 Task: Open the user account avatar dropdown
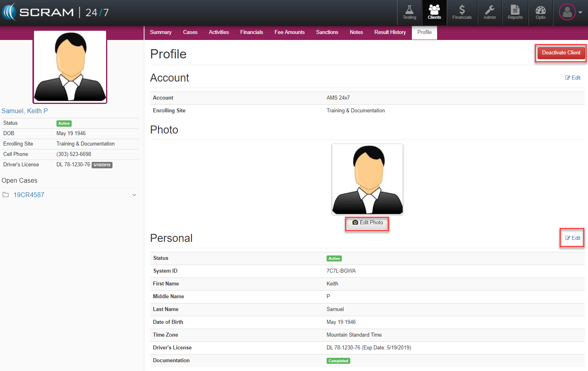570,12
